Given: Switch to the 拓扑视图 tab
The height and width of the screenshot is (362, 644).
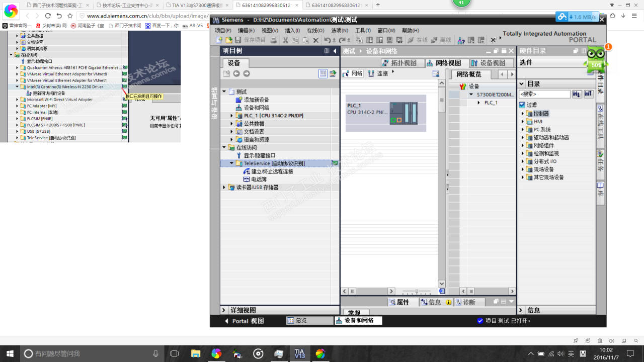Looking at the screenshot, I should coord(400,63).
